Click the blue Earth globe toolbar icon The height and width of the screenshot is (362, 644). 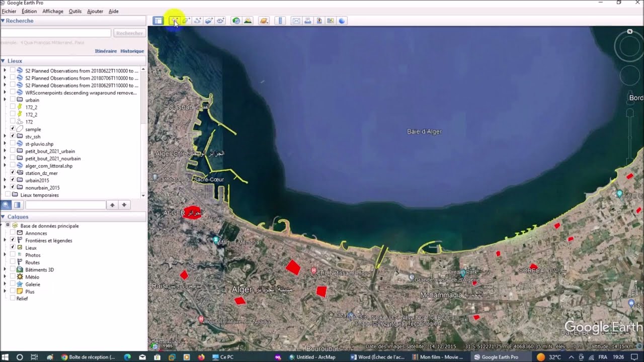click(342, 21)
